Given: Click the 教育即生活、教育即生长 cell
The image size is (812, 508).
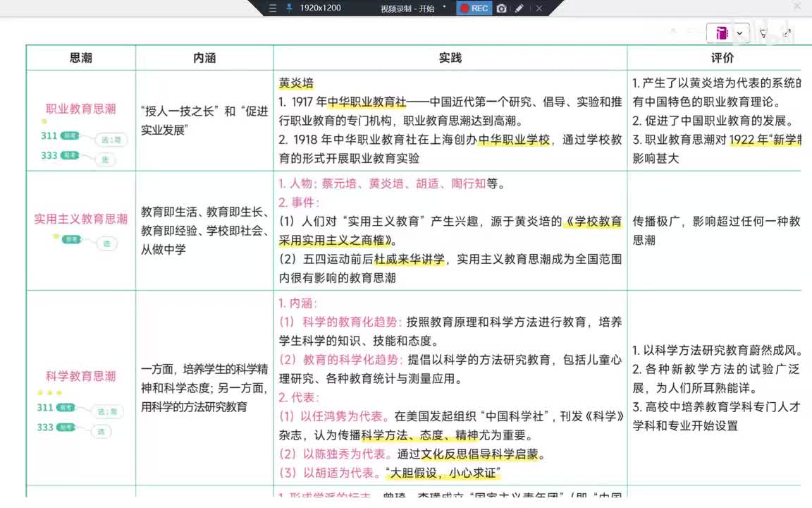Looking at the screenshot, I should pyautogui.click(x=204, y=231).
